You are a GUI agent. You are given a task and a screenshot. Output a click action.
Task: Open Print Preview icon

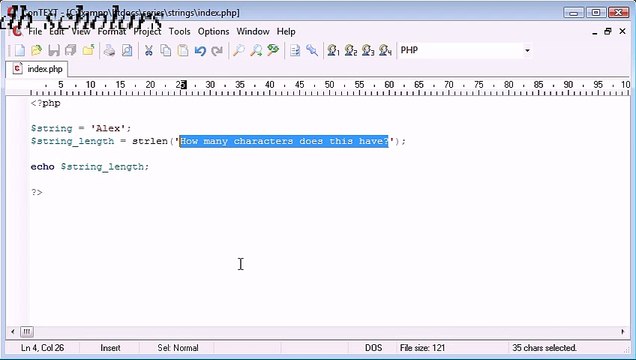pyautogui.click(x=127, y=50)
